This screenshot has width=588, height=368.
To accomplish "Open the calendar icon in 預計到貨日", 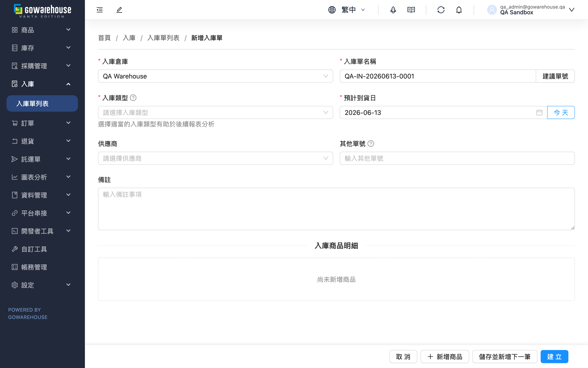I will (x=539, y=112).
